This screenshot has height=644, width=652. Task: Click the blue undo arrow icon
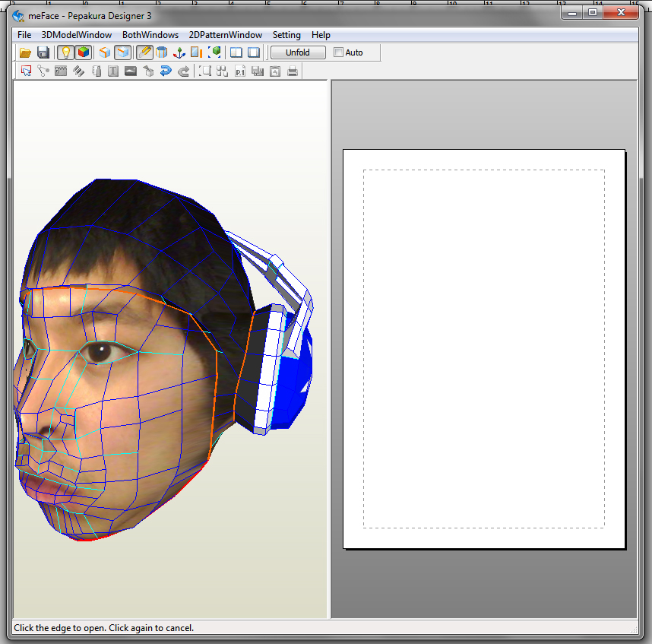point(166,71)
